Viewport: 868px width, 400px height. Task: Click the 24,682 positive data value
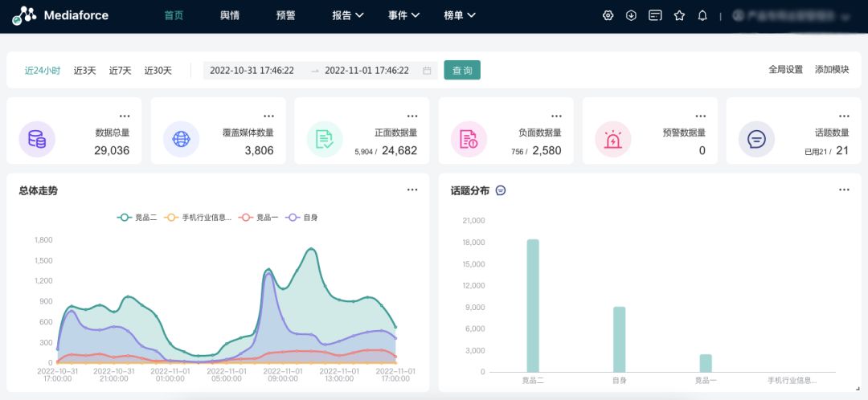(x=399, y=150)
